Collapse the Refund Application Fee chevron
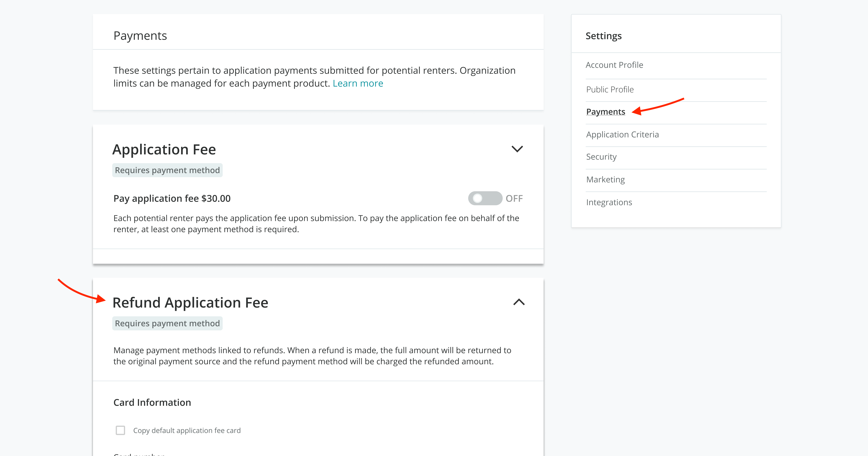Screen dimensions: 868x456 coord(519,302)
